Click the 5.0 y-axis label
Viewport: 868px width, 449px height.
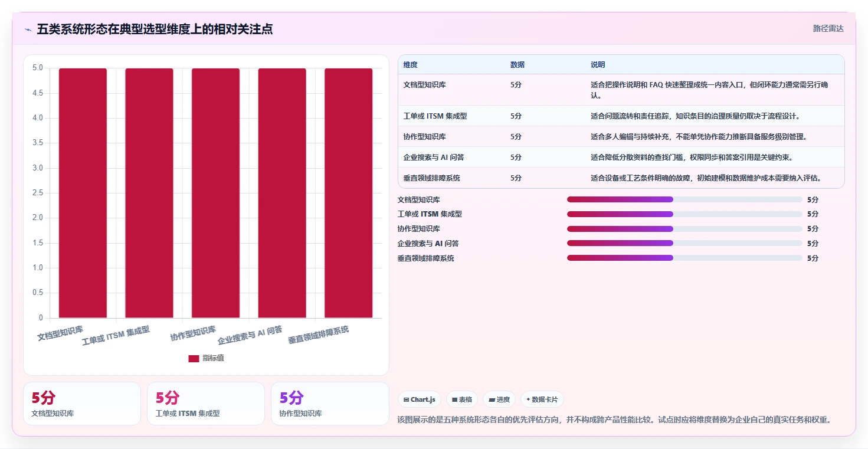coord(38,68)
